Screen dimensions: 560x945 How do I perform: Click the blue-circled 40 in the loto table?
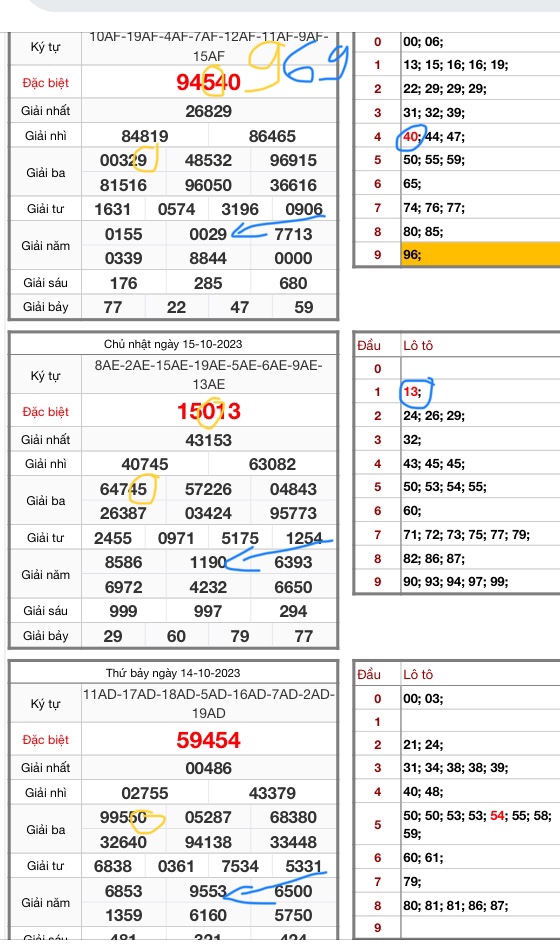click(411, 137)
